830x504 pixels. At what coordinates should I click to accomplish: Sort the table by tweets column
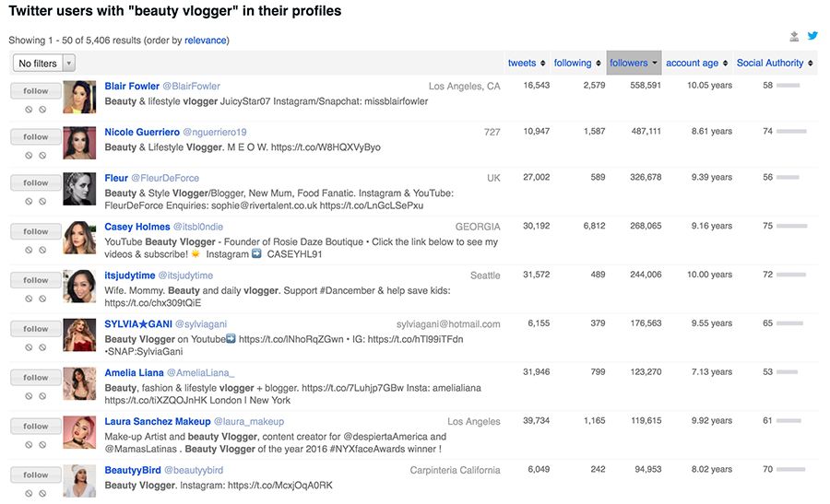[x=527, y=64]
